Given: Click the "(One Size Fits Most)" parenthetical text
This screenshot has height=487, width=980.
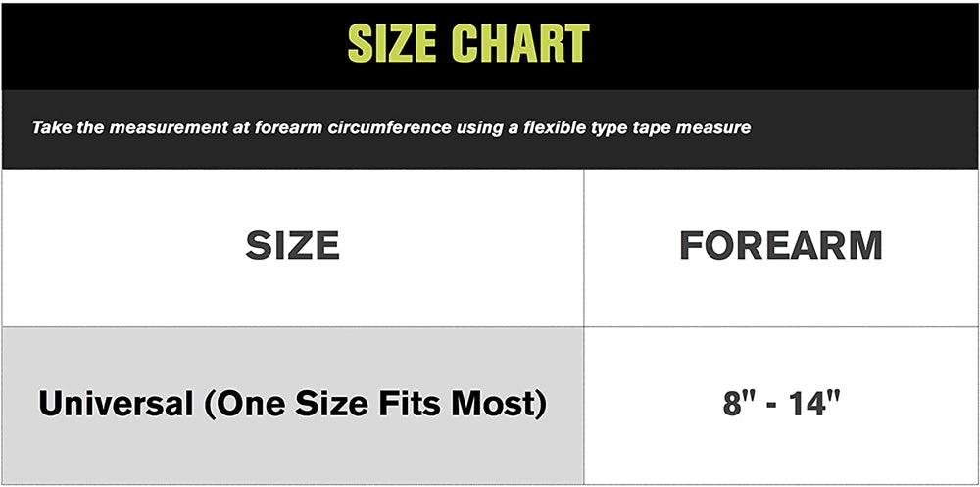Looking at the screenshot, I should (374, 404).
